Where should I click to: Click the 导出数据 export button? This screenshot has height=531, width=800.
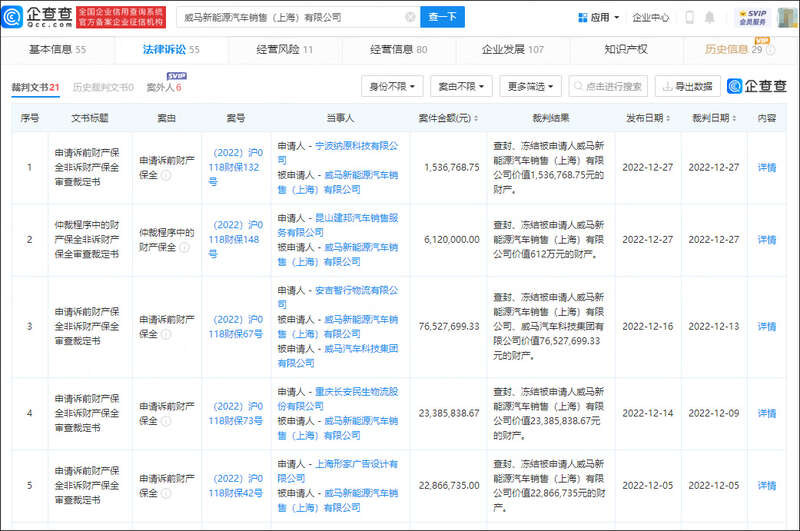tap(686, 87)
